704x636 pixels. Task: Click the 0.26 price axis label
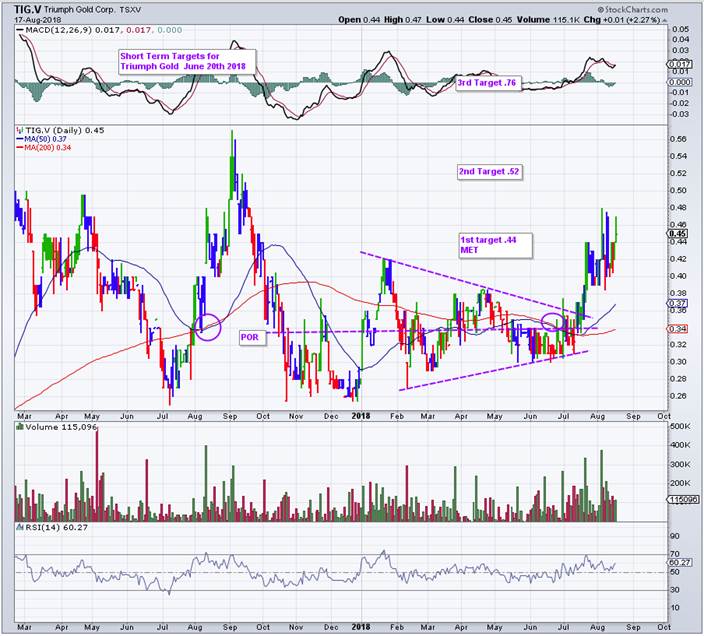[x=679, y=396]
